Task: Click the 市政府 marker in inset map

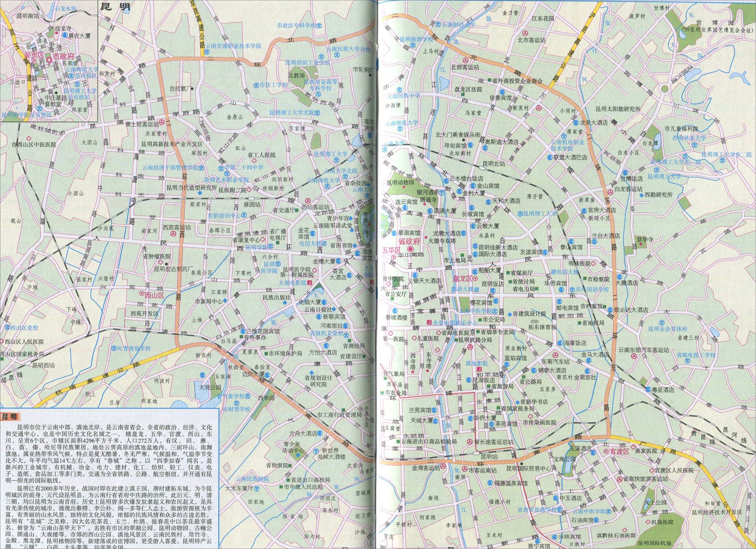Action: (49, 60)
